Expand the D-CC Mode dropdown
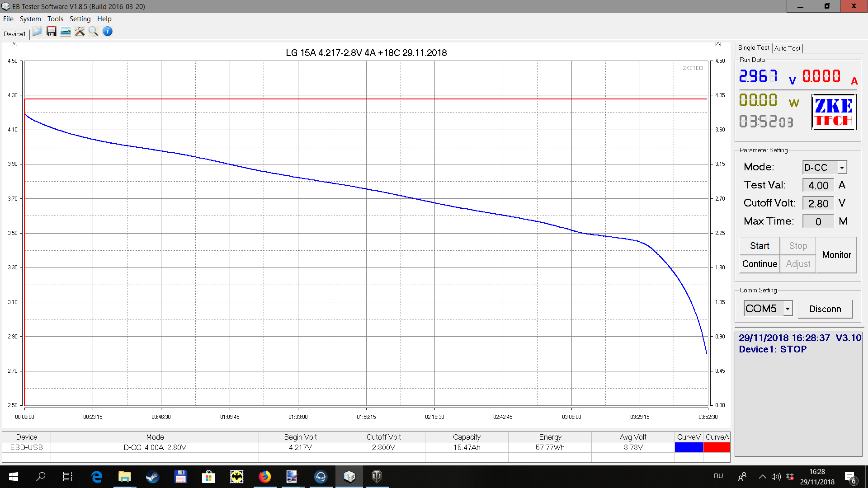868x488 pixels. (x=842, y=168)
